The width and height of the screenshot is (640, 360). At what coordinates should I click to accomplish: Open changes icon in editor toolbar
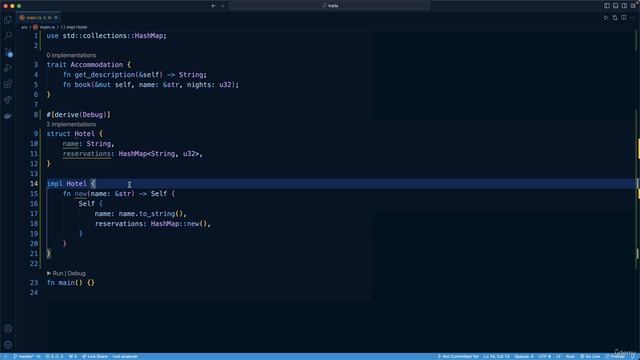point(615,18)
